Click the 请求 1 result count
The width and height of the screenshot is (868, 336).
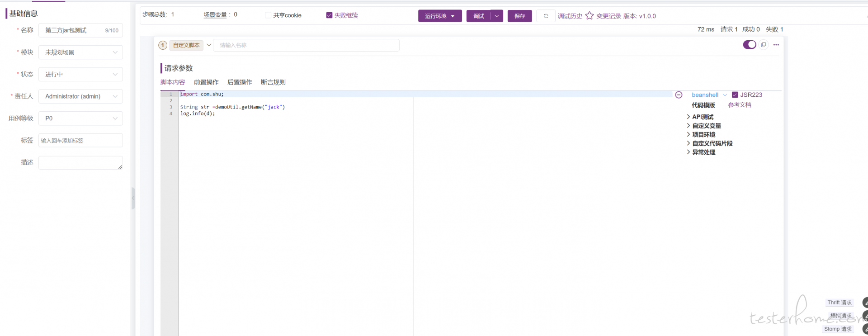pos(729,29)
